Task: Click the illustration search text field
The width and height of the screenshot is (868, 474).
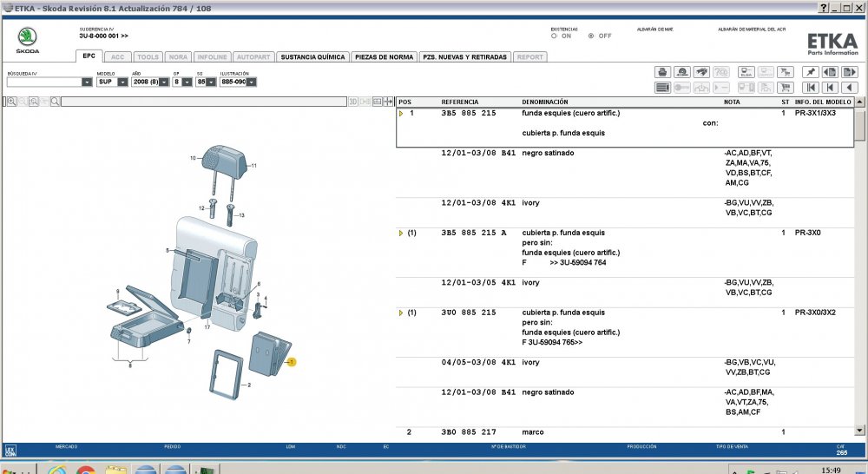Action: click(x=204, y=102)
